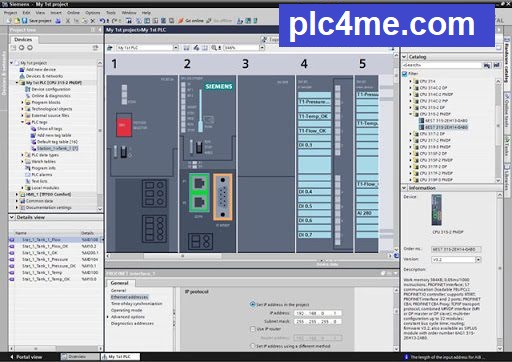Click the print icon in toolbar
The width and height of the screenshot is (512, 362).
click(58, 21)
